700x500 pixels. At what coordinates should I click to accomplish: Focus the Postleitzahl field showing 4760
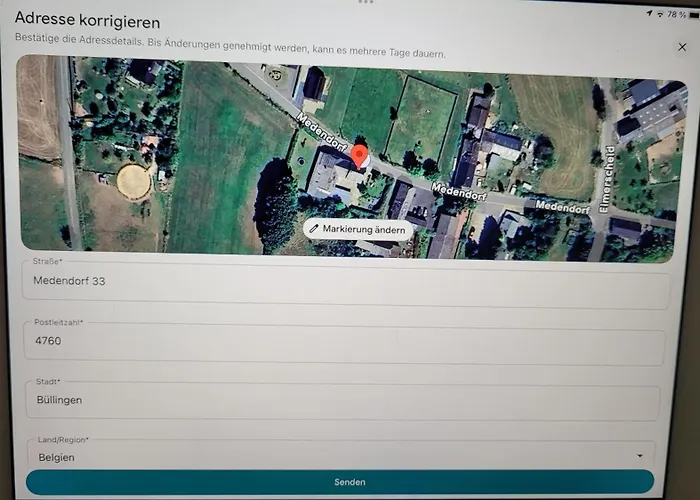point(344,343)
